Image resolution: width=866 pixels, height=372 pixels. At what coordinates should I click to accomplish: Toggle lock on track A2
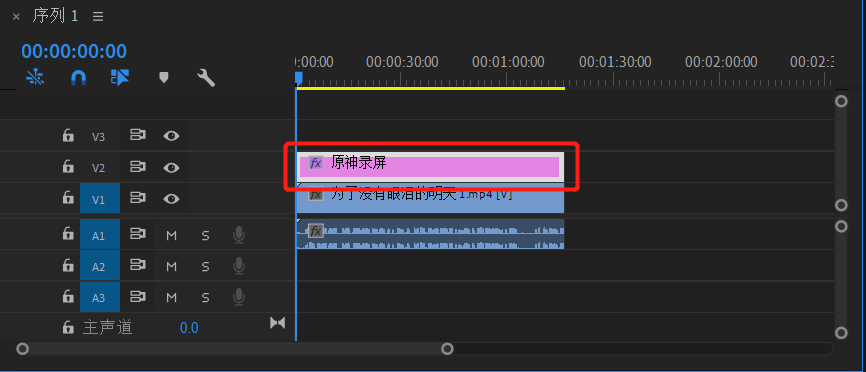point(68,265)
